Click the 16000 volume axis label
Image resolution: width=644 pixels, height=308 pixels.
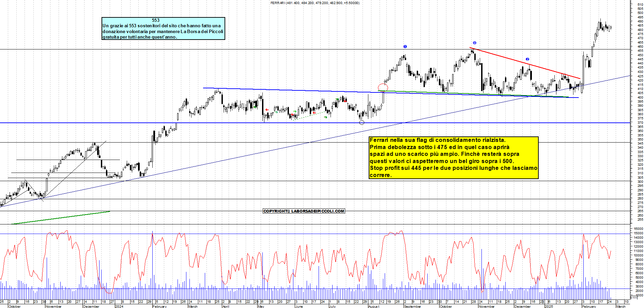click(639, 229)
